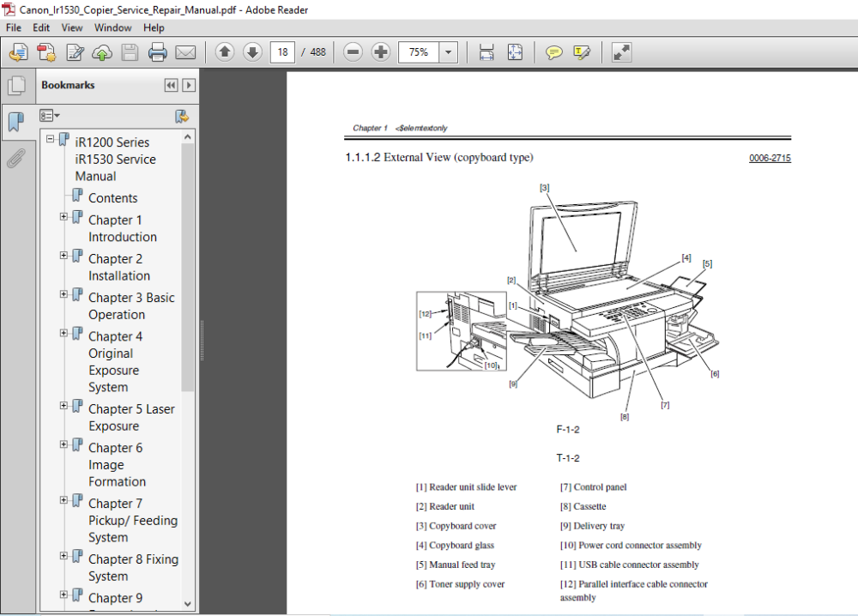Open the Page Thumbnails panel icon
Viewport: 858px width, 616px height.
[x=17, y=85]
